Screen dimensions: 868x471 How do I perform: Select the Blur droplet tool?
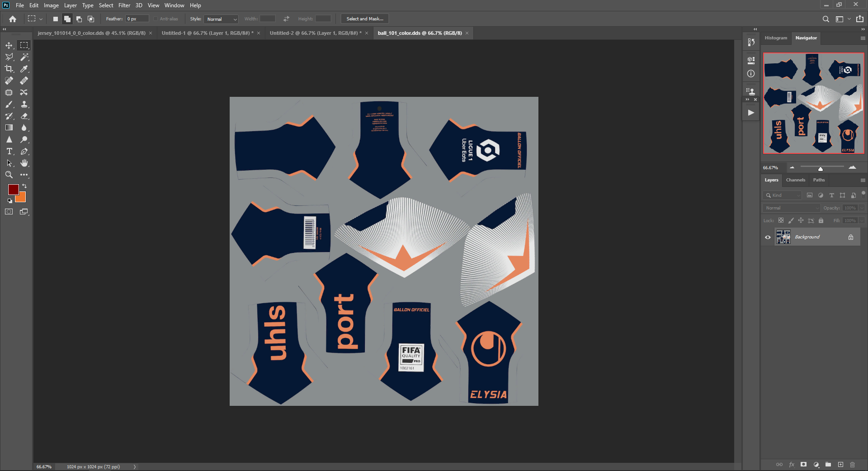24,128
